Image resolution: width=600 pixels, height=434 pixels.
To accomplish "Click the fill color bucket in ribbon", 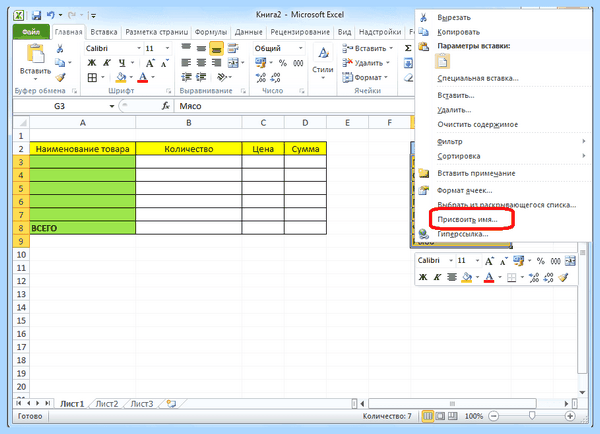I will (121, 78).
